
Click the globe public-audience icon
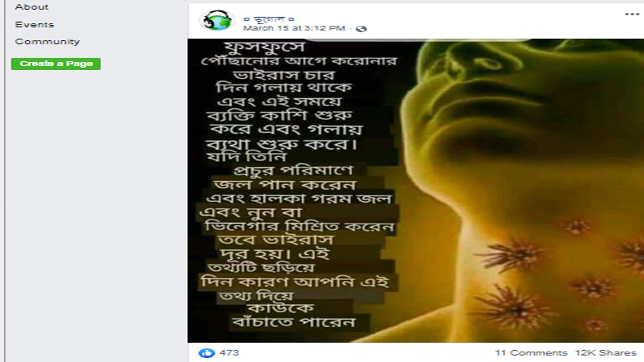362,28
